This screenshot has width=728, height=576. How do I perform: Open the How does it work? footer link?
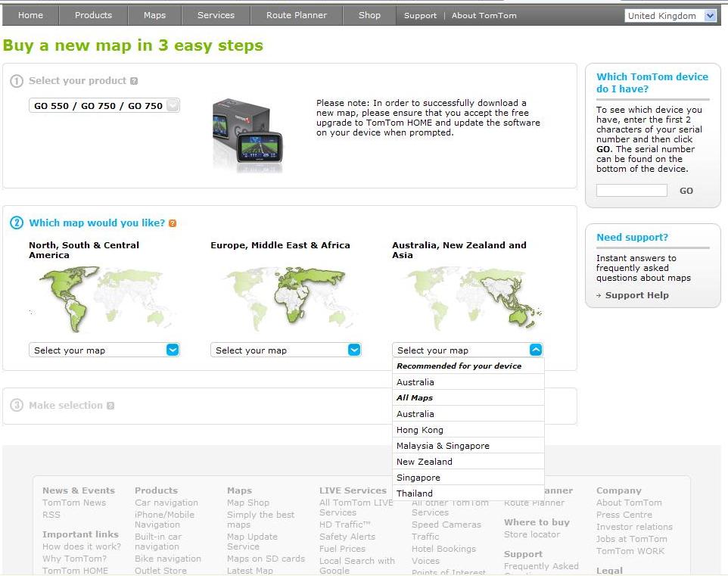pos(82,546)
